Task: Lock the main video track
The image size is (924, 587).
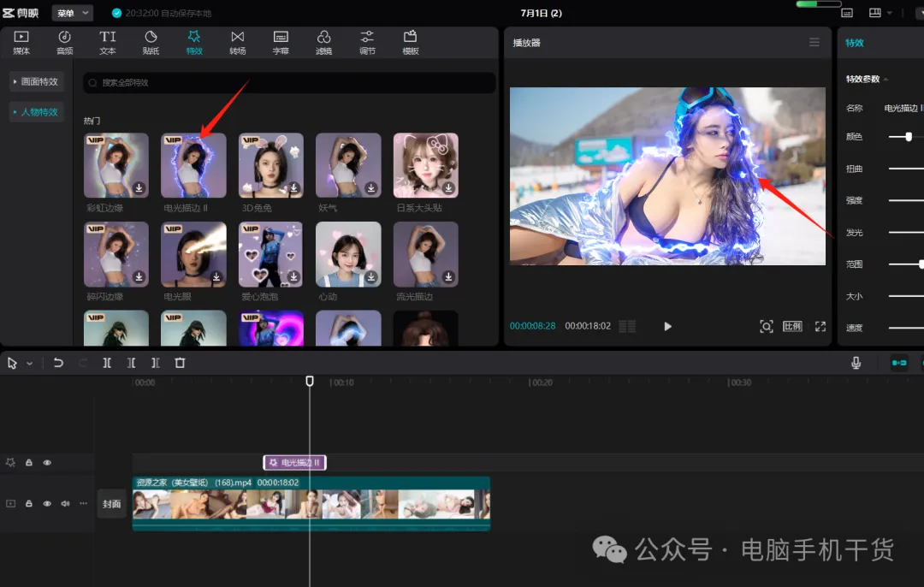Action: click(x=29, y=503)
